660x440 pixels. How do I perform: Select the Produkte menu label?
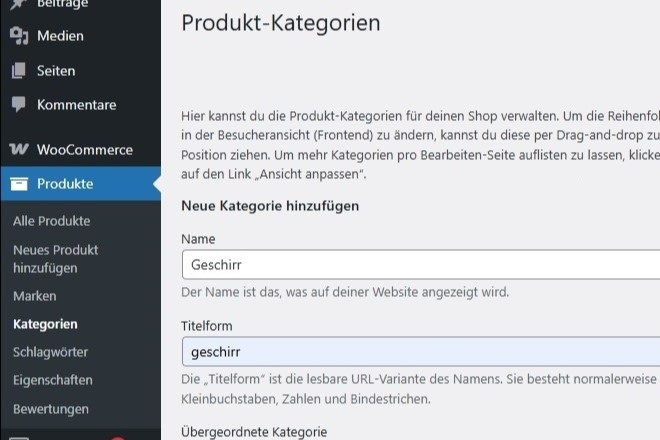65,184
